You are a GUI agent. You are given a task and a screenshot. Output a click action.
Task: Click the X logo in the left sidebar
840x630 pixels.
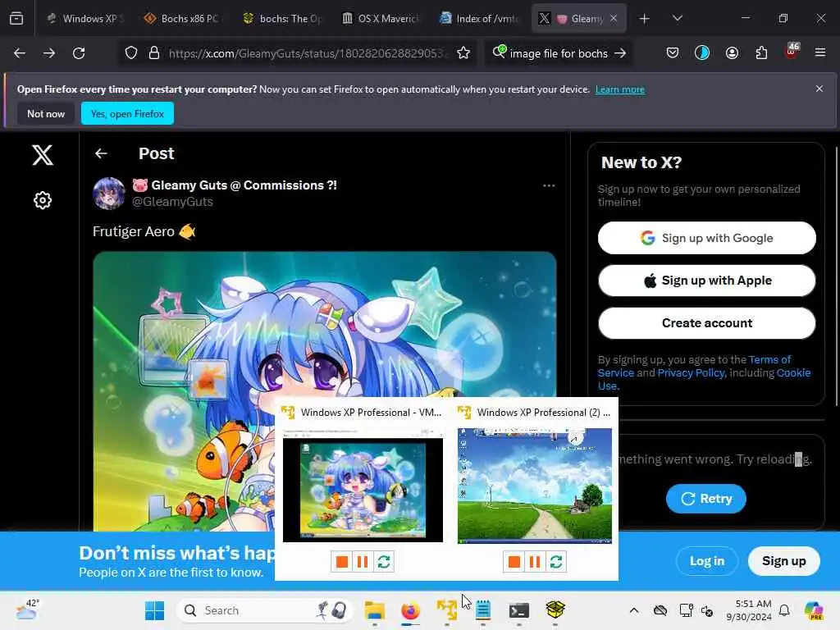pos(43,155)
